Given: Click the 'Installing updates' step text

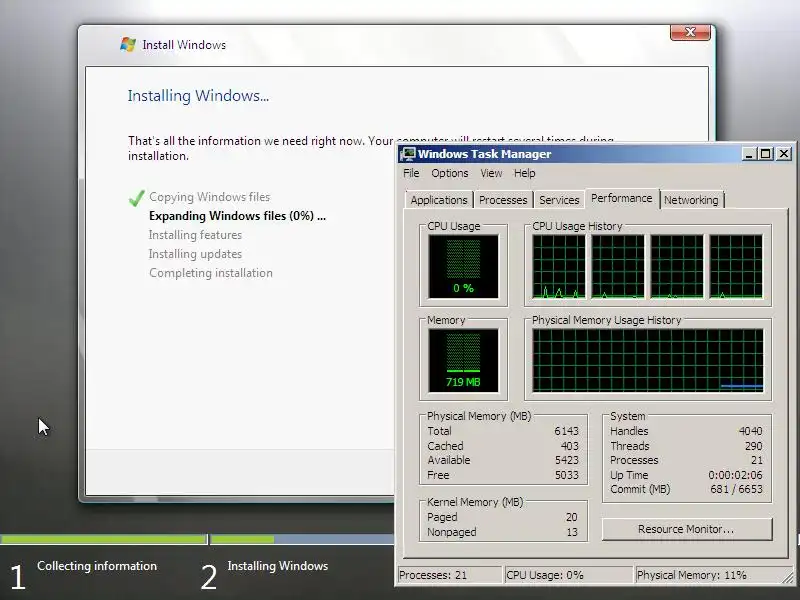Looking at the screenshot, I should (x=195, y=254).
